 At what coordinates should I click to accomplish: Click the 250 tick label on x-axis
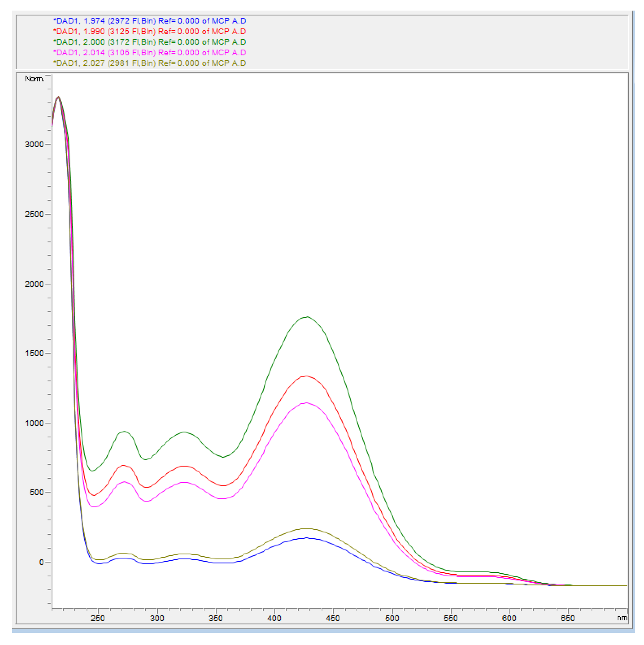(x=98, y=618)
